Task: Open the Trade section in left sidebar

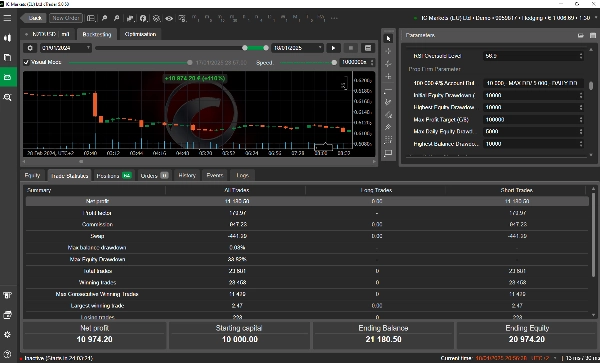Action: pos(8,37)
